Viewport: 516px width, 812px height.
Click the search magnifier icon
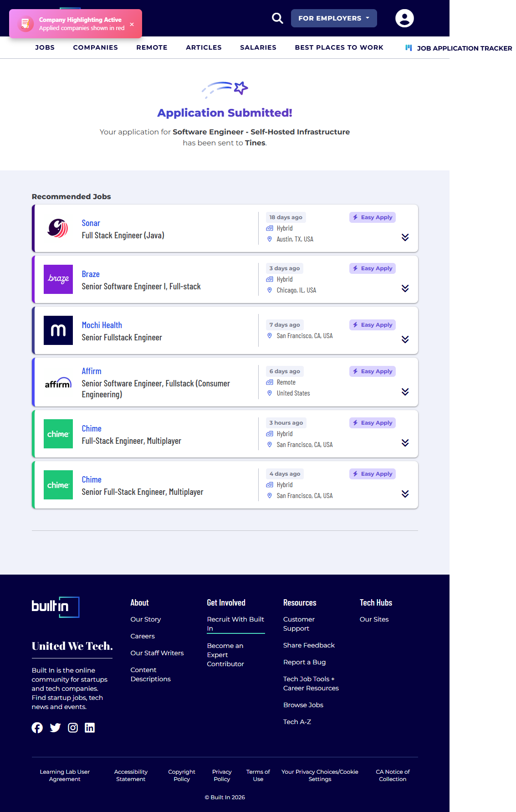pyautogui.click(x=277, y=18)
